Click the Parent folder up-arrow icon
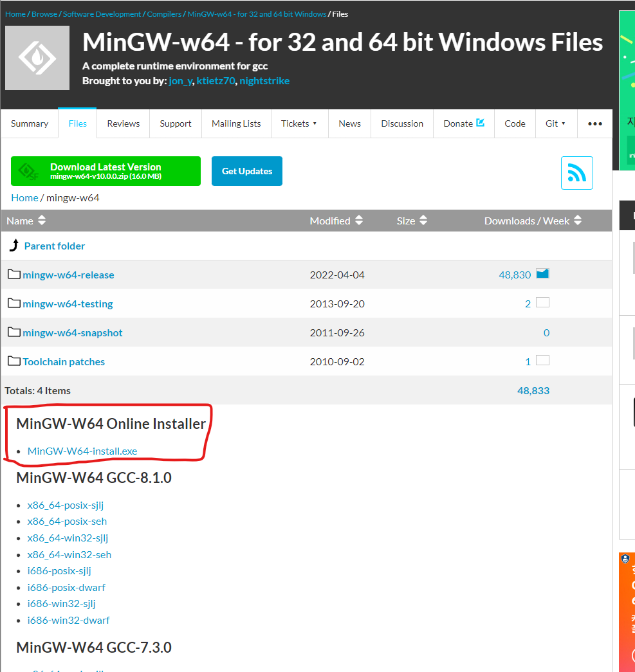 coord(14,245)
